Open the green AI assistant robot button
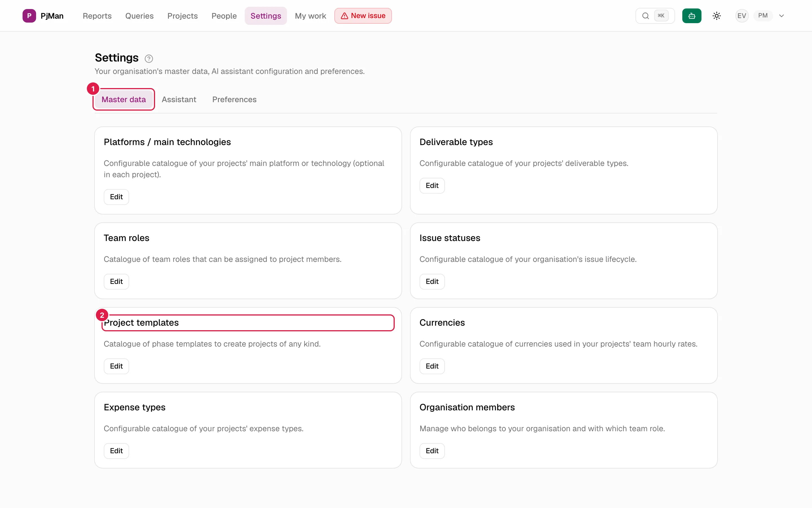 692,16
